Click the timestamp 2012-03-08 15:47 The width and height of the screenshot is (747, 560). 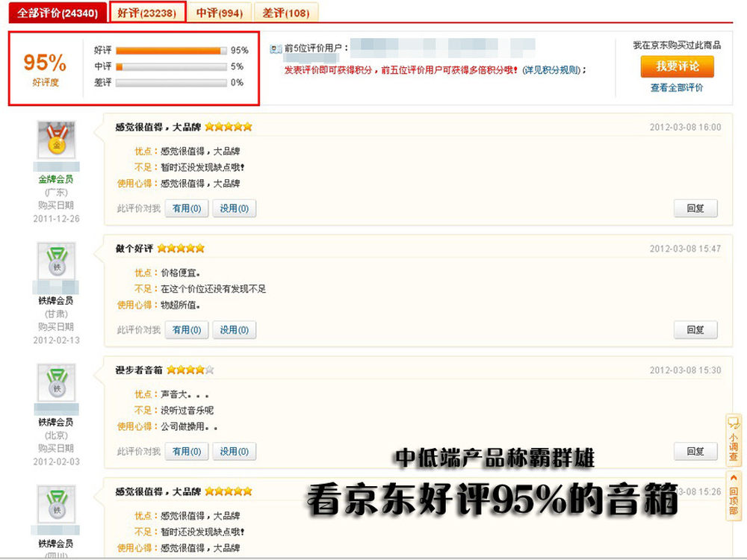click(x=686, y=249)
